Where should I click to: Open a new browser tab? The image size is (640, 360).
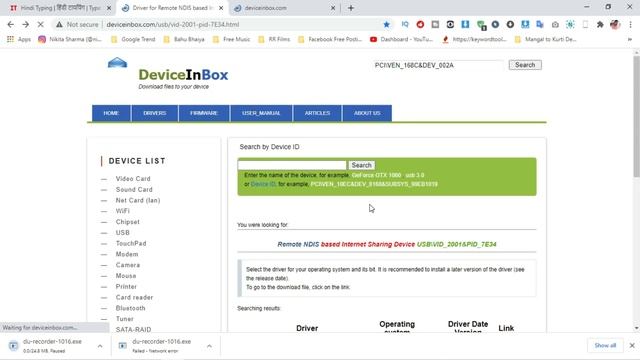(x=351, y=8)
